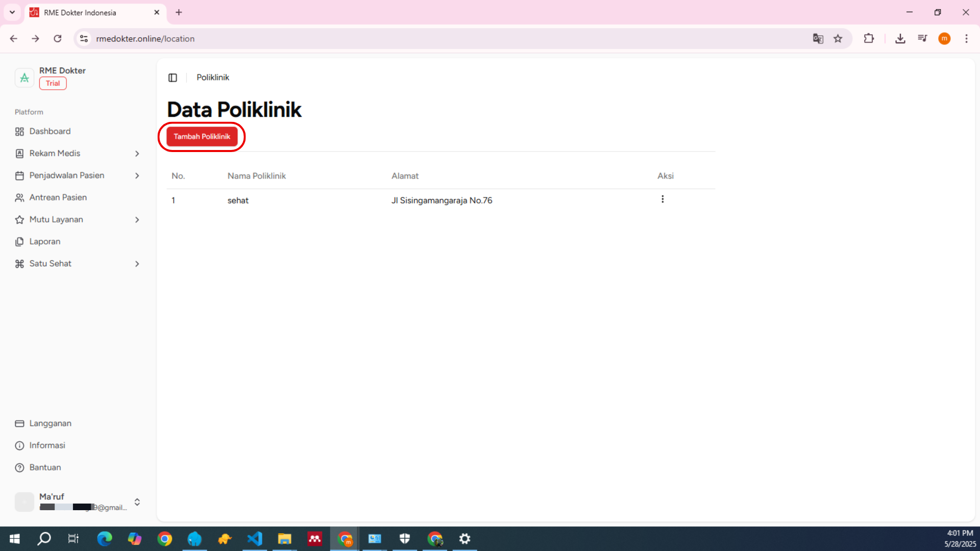Viewport: 980px width, 551px height.
Task: Click the Tambah Poliklinik button
Action: tap(202, 137)
